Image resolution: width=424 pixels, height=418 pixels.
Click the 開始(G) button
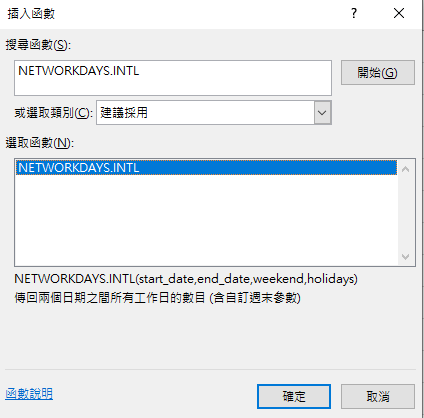(378, 73)
